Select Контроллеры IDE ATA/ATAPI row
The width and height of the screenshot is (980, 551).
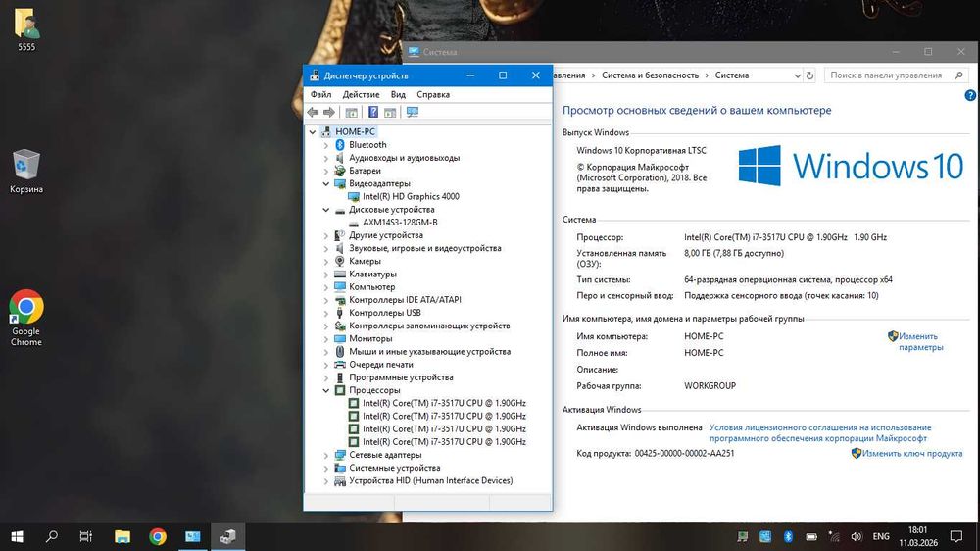click(405, 300)
